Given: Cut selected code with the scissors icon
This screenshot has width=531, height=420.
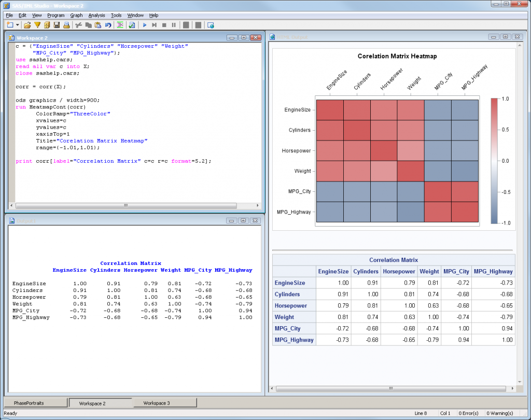Looking at the screenshot, I should click(78, 24).
